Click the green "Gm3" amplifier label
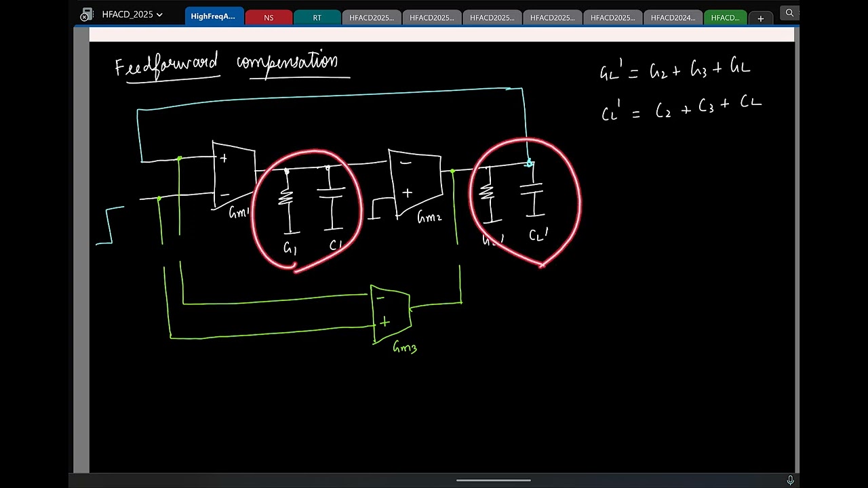 point(405,348)
